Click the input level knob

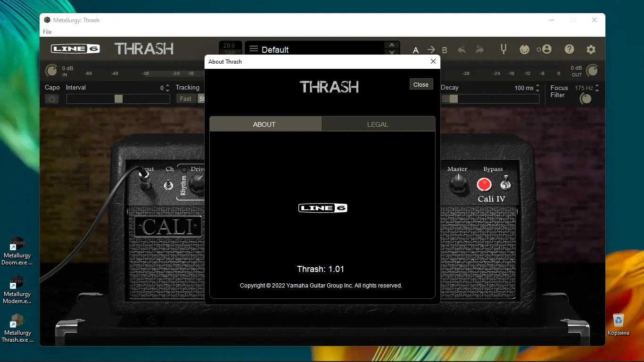pos(51,71)
